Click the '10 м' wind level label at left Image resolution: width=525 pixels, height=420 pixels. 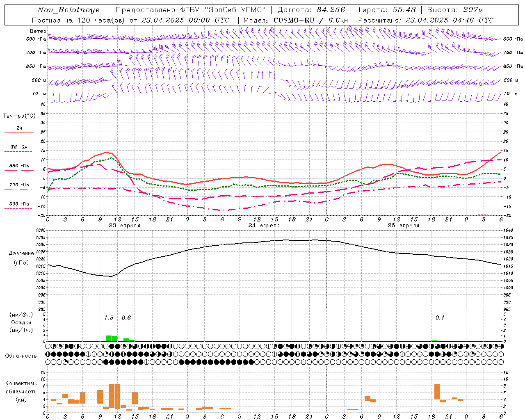point(39,94)
